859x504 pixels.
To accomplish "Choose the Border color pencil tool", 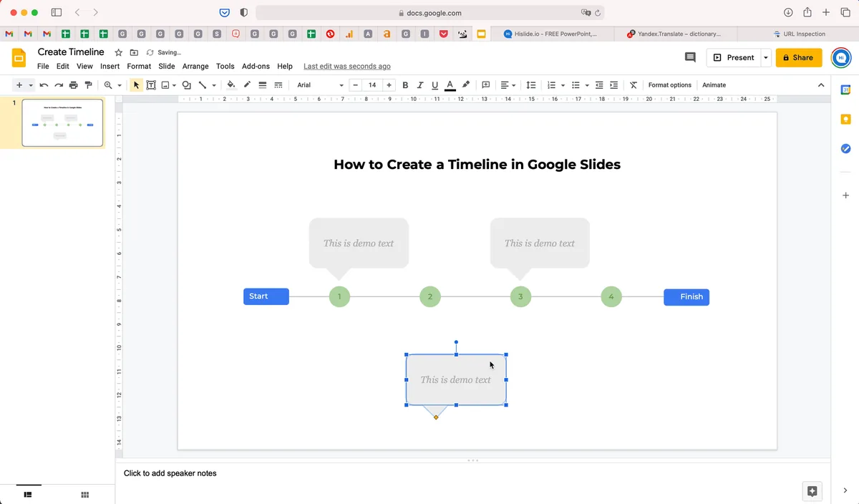I will coord(247,85).
